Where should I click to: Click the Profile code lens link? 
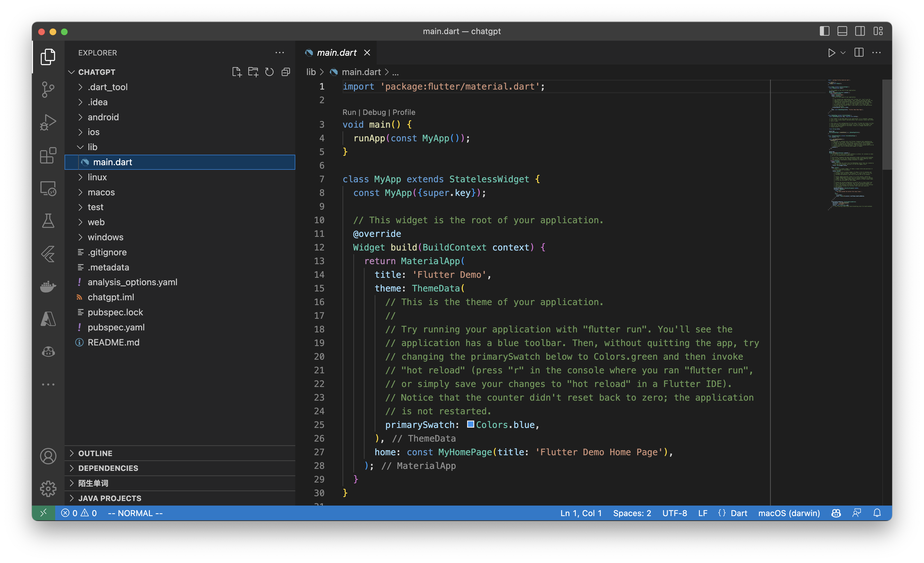coord(404,112)
